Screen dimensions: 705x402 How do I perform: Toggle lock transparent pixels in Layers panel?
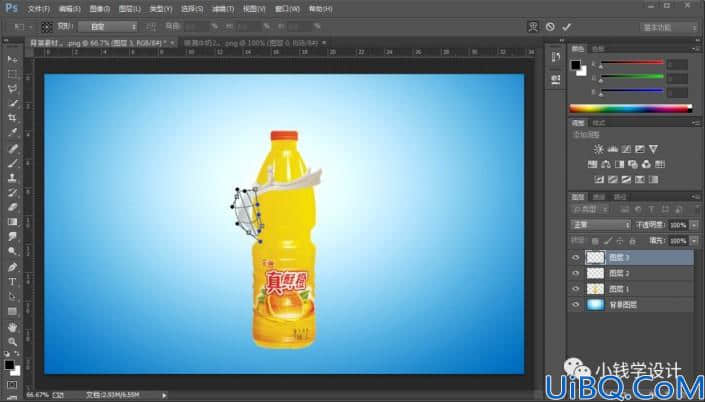pos(595,241)
